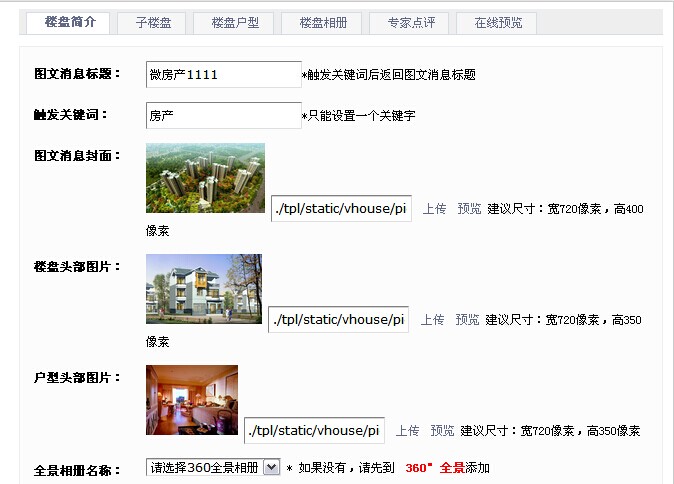The width and height of the screenshot is (674, 484).
Task: Click 上传 for 图文消息封面
Action: [434, 209]
